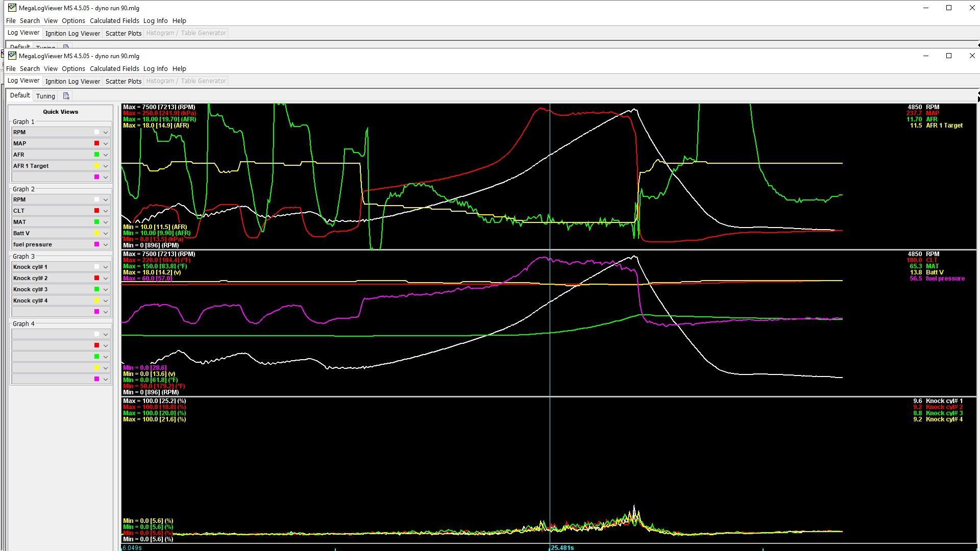The height and width of the screenshot is (551, 980).
Task: Click the magenta swatch for fuel pressure
Action: click(x=96, y=244)
